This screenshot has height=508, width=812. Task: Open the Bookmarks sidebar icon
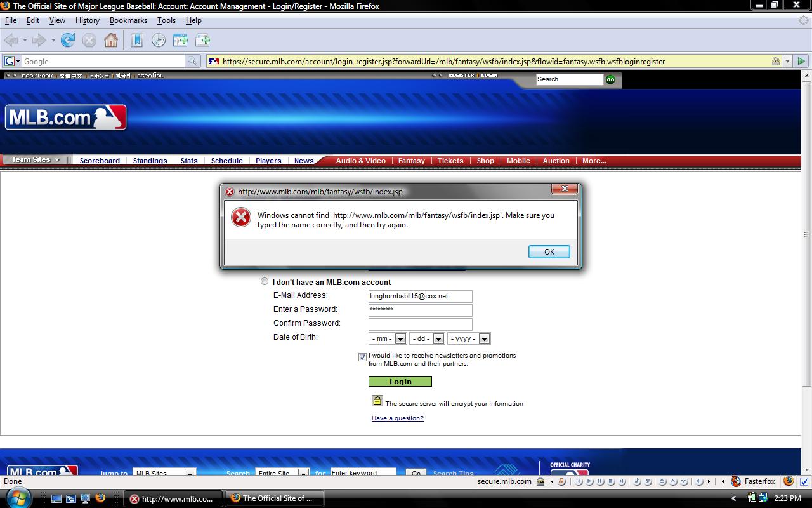137,41
